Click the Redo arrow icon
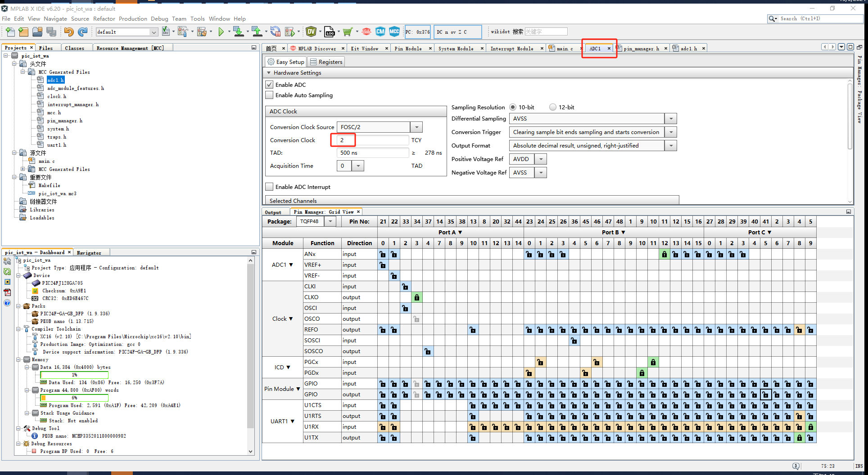This screenshot has width=868, height=475. [82, 31]
